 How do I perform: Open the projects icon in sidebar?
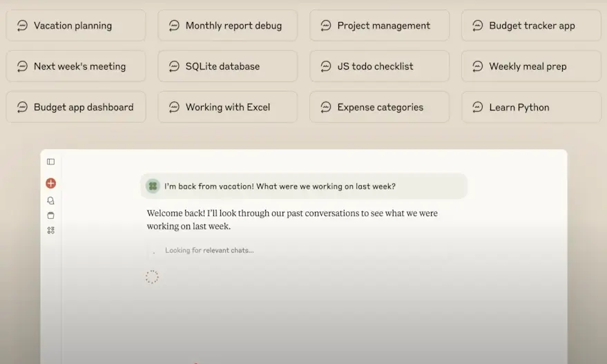point(50,215)
